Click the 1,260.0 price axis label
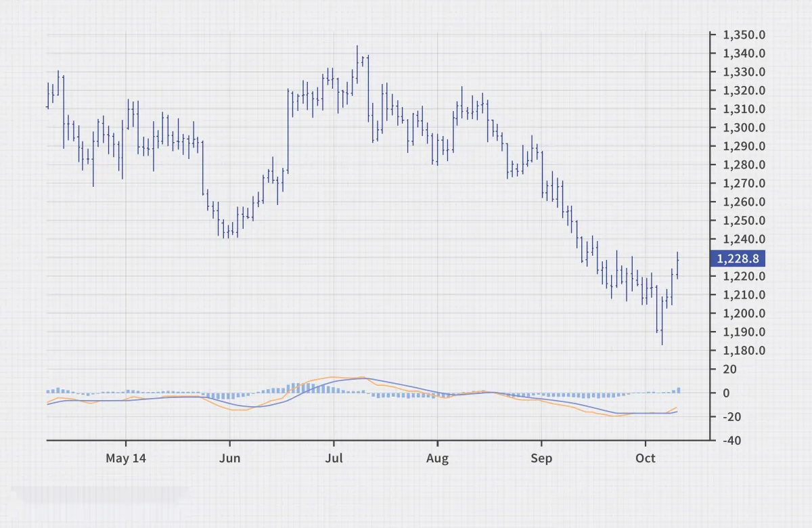The height and width of the screenshot is (528, 812). [744, 202]
